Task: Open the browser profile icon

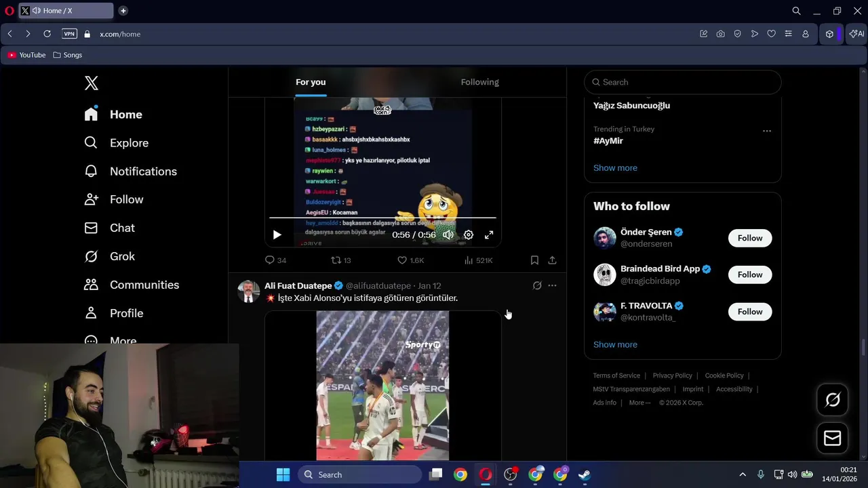Action: pyautogui.click(x=805, y=34)
